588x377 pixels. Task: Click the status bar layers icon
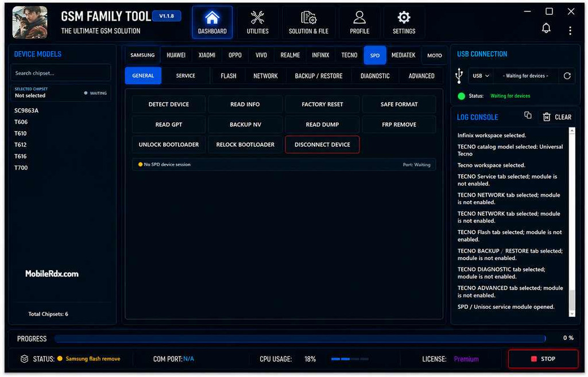pos(24,359)
